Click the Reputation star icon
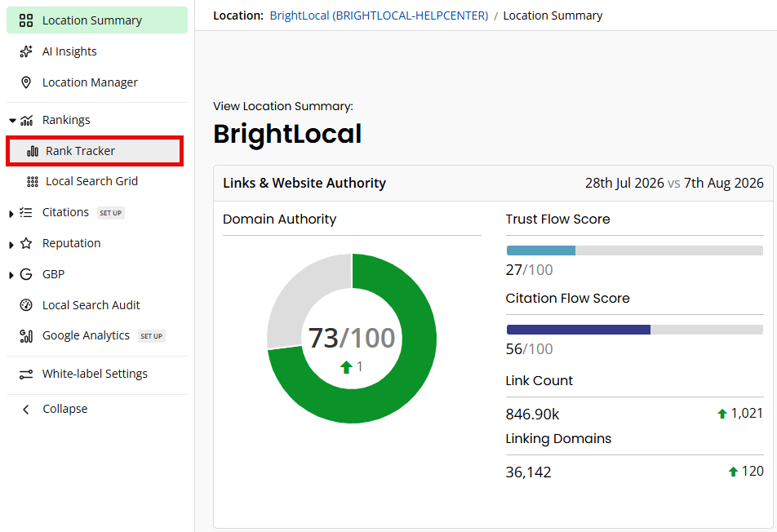Image resolution: width=777 pixels, height=532 pixels. 26,243
